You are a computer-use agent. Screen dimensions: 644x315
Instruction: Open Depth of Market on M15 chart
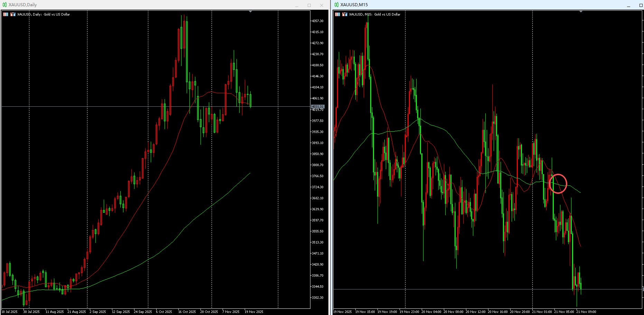[345, 14]
